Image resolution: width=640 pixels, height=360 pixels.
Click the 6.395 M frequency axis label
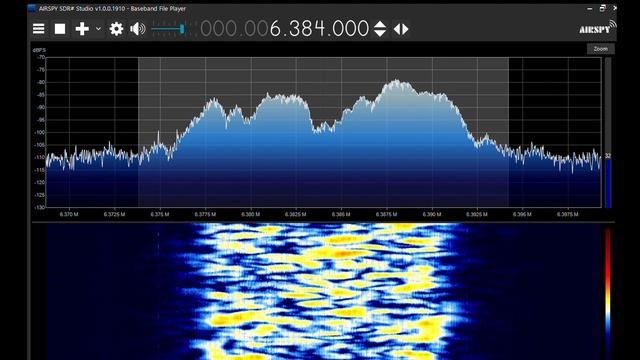tap(522, 214)
